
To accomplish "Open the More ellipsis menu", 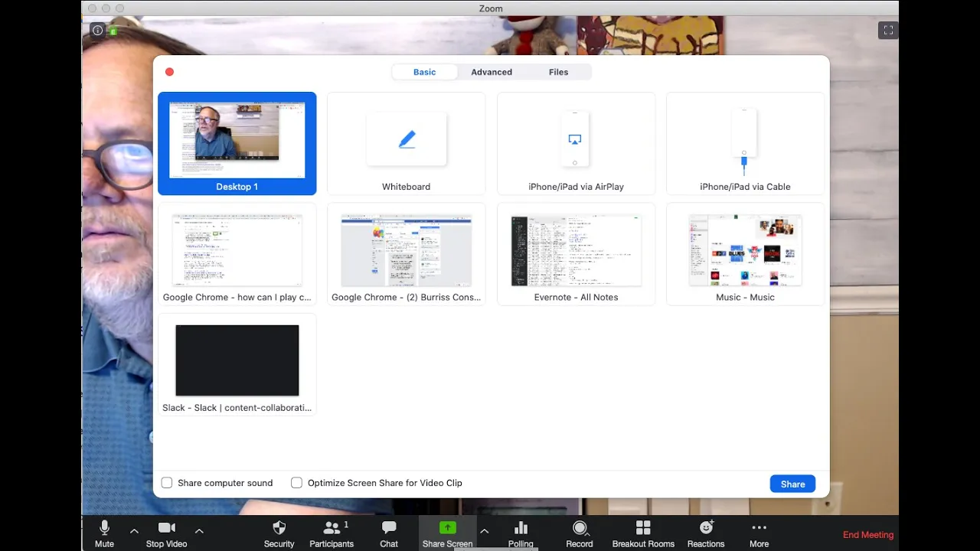I will 759,527.
